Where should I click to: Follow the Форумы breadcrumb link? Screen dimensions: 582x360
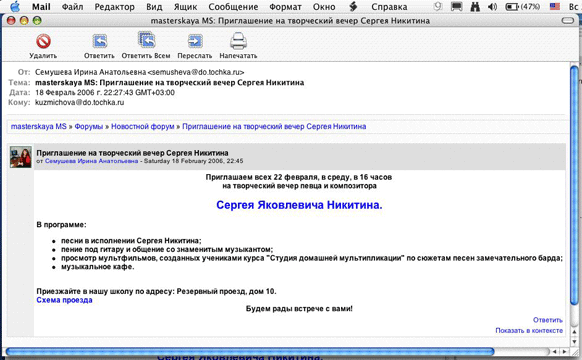pos(89,127)
